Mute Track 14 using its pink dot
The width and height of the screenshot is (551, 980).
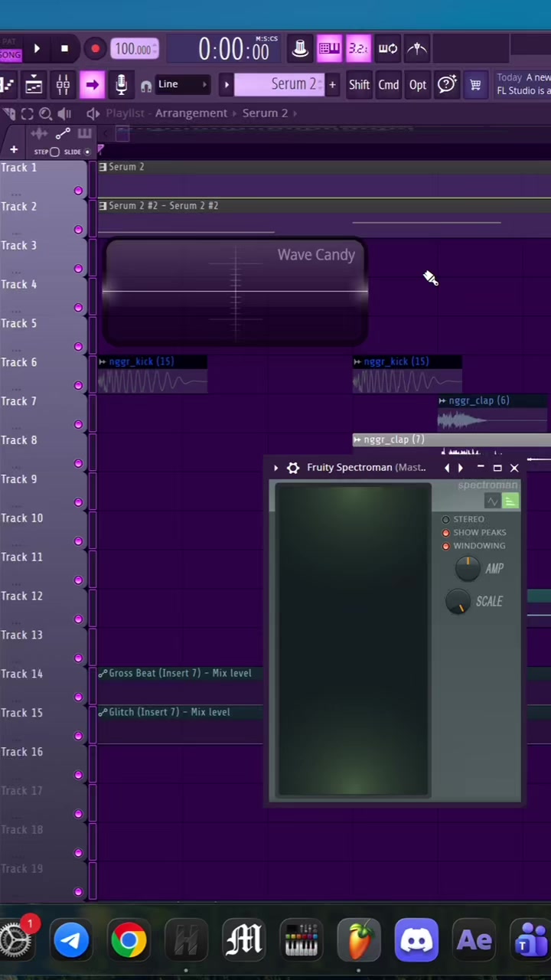tap(78, 697)
